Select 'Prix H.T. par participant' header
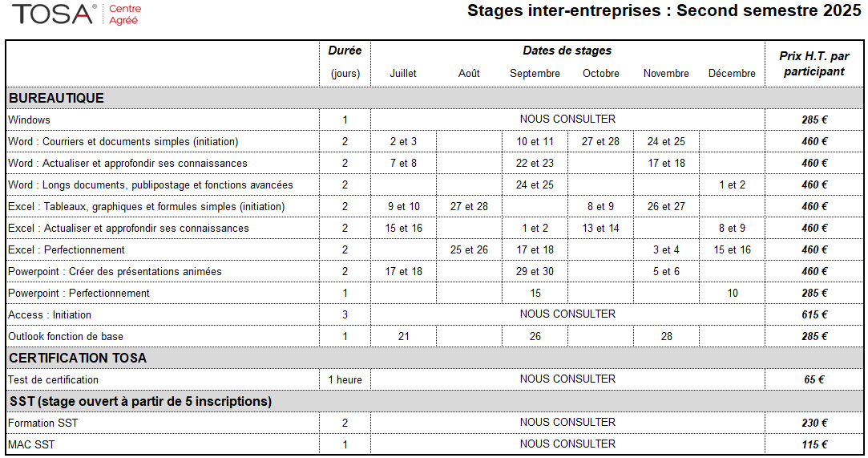868x458 pixels. click(x=813, y=63)
